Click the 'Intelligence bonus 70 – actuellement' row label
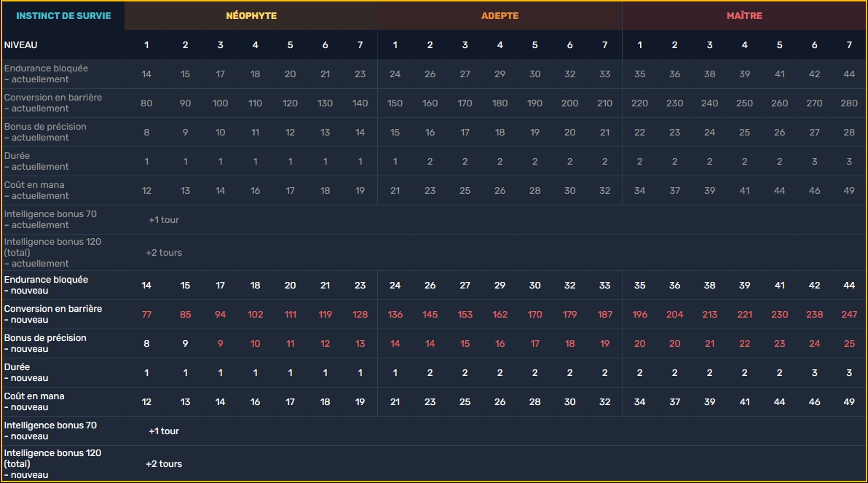Image resolution: width=868 pixels, height=483 pixels. [x=50, y=219]
